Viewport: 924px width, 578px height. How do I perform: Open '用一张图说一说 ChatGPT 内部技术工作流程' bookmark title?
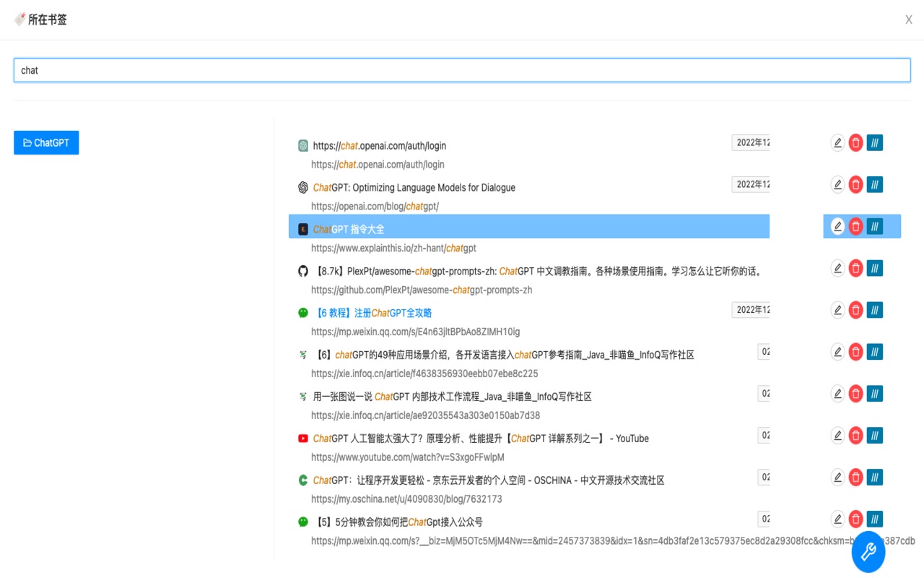coord(453,397)
